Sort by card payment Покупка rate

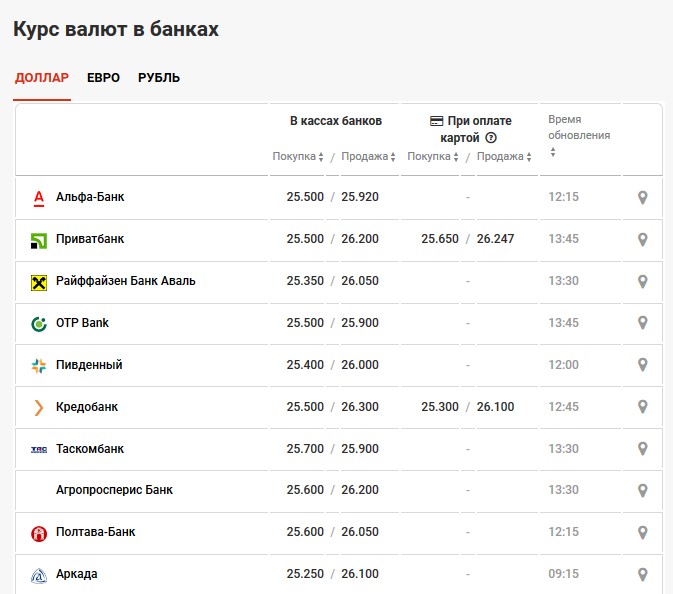[x=433, y=157]
